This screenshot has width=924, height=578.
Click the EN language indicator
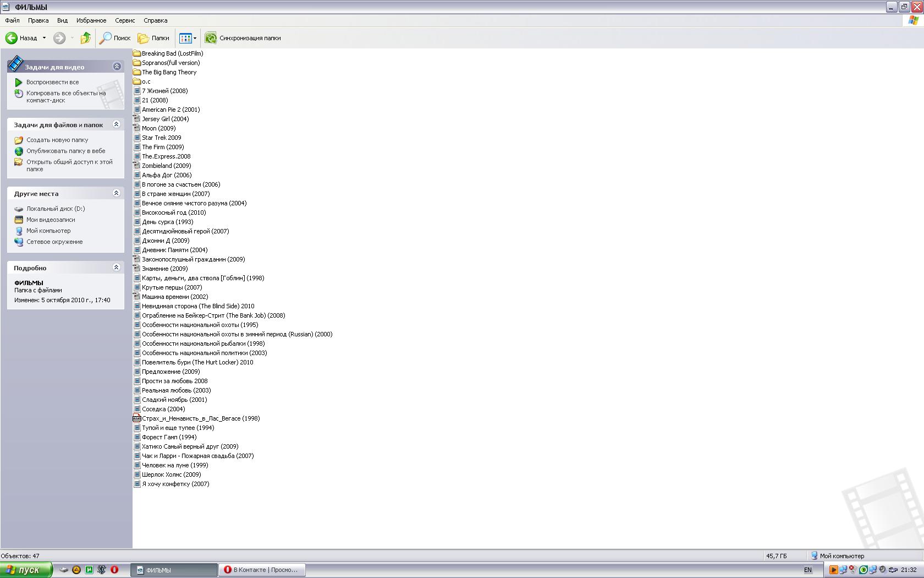coord(808,570)
